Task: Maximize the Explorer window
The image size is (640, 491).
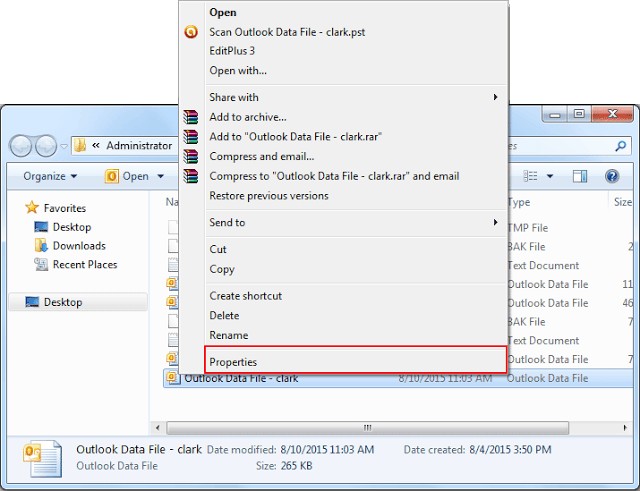Action: point(579,113)
